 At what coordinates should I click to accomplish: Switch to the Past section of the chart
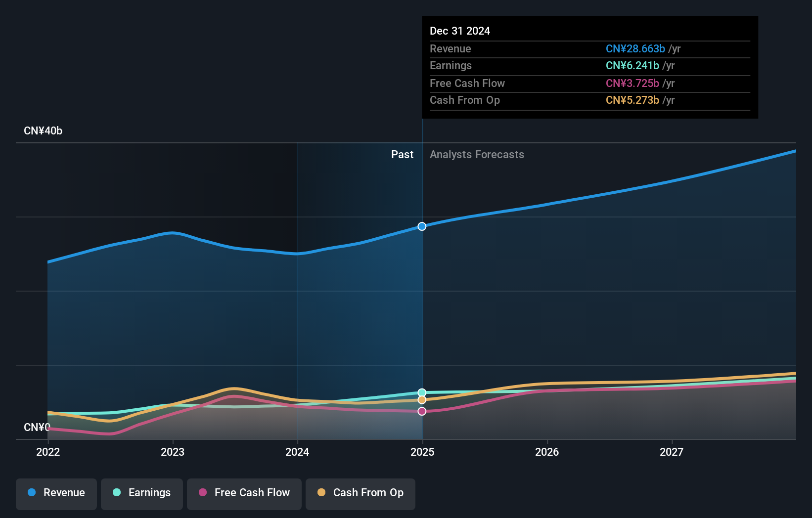tap(402, 154)
